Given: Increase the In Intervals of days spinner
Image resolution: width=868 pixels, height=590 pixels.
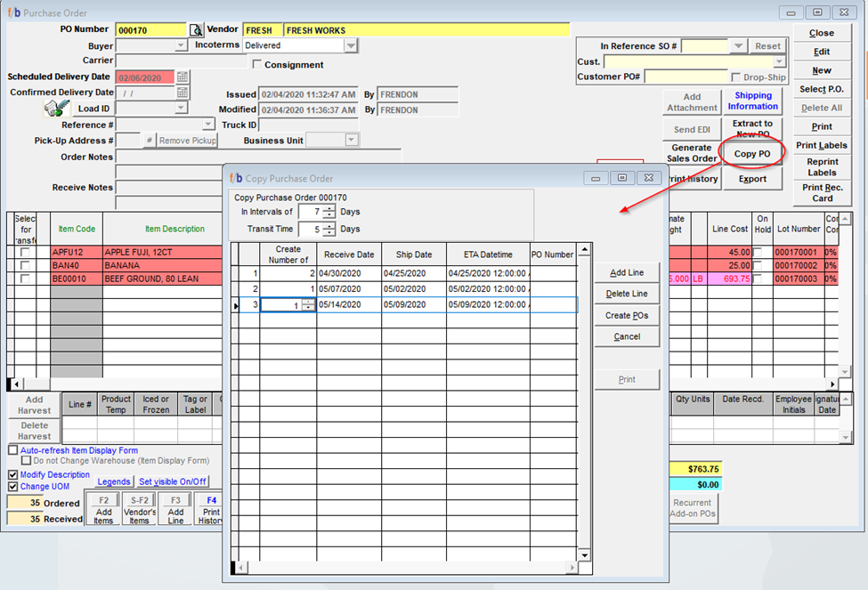Looking at the screenshot, I should pos(329,208).
